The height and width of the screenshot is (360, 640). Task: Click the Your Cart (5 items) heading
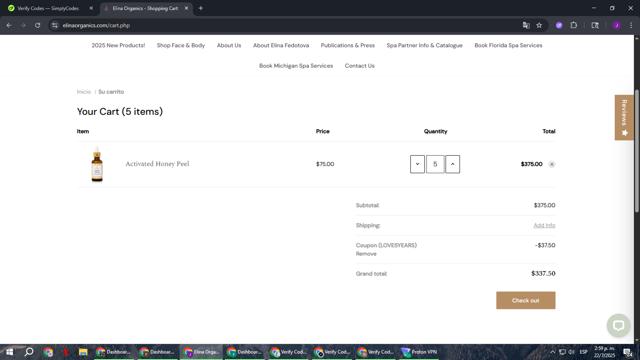click(x=120, y=111)
